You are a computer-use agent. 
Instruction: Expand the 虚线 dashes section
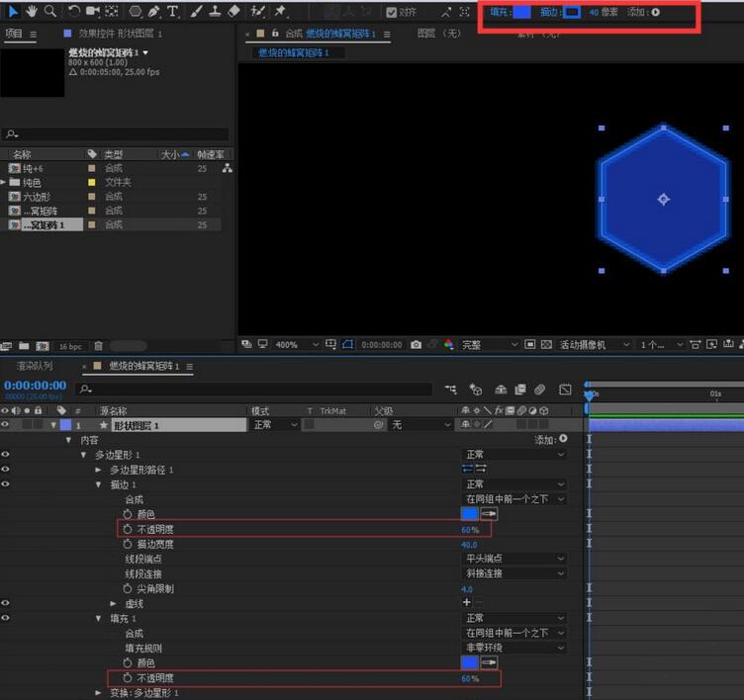[113, 603]
